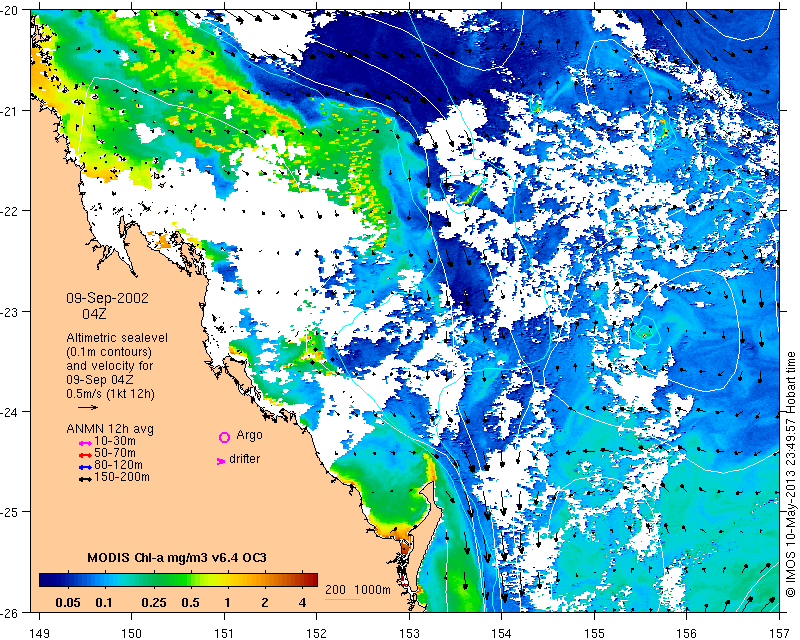The width and height of the screenshot is (800, 640).
Task: Click the longitude axis label '155'
Action: (x=594, y=633)
